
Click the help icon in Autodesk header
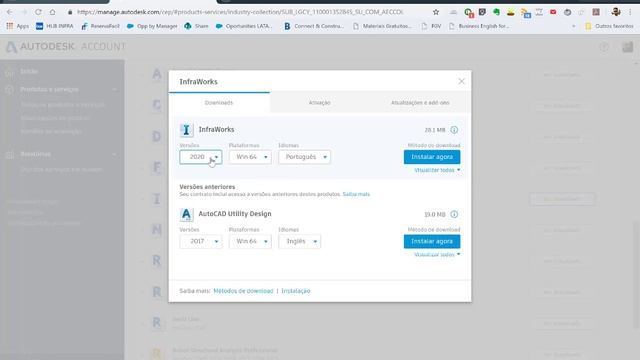604,47
